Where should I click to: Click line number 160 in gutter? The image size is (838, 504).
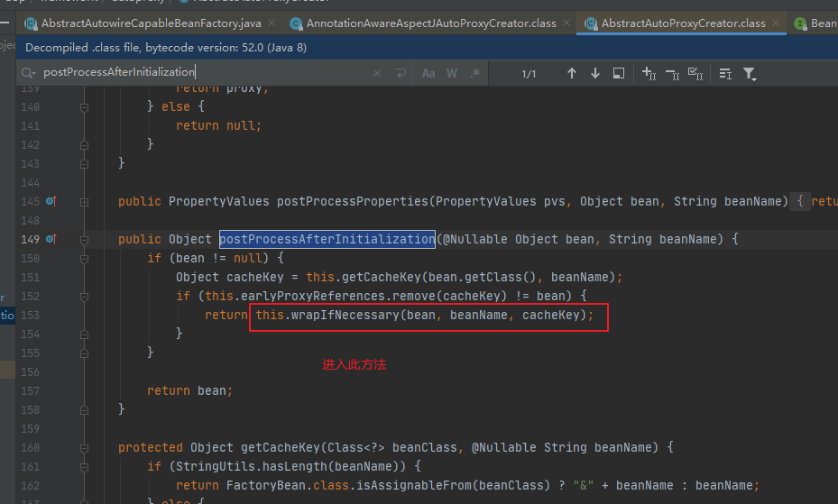[x=30, y=447]
